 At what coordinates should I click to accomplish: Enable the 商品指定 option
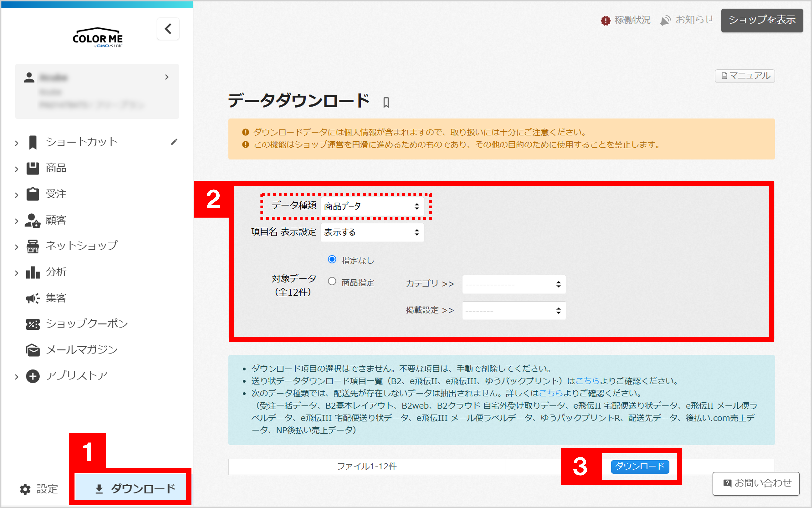(x=332, y=282)
